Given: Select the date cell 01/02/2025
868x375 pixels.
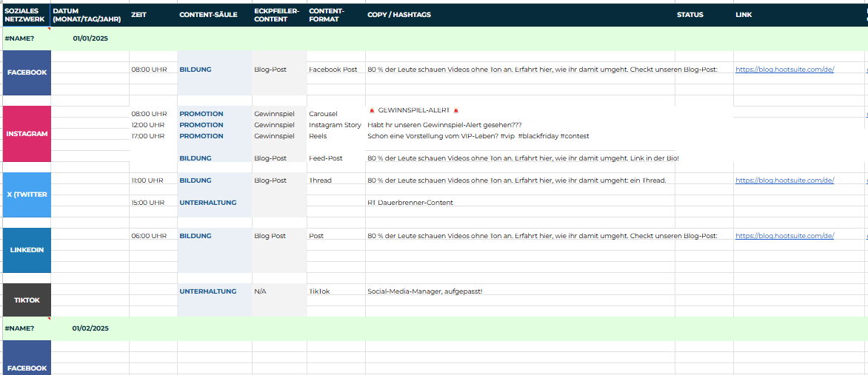Looking at the screenshot, I should click(90, 328).
